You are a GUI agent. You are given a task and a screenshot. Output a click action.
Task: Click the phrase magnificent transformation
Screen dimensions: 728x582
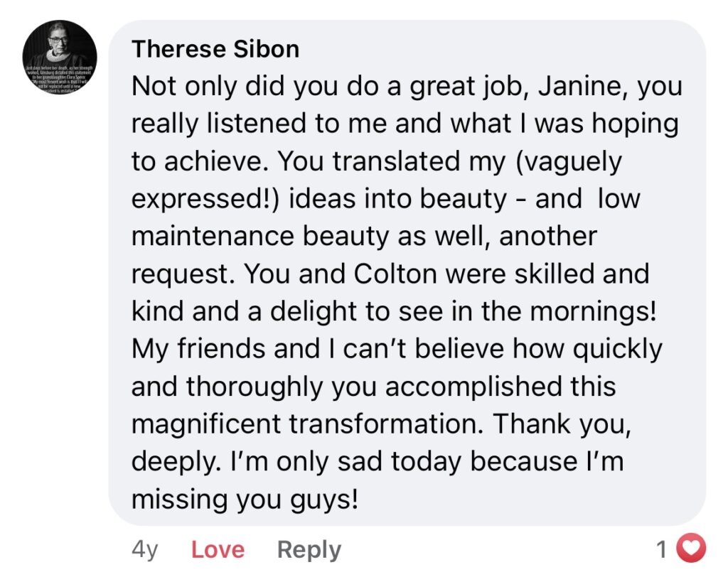point(307,424)
